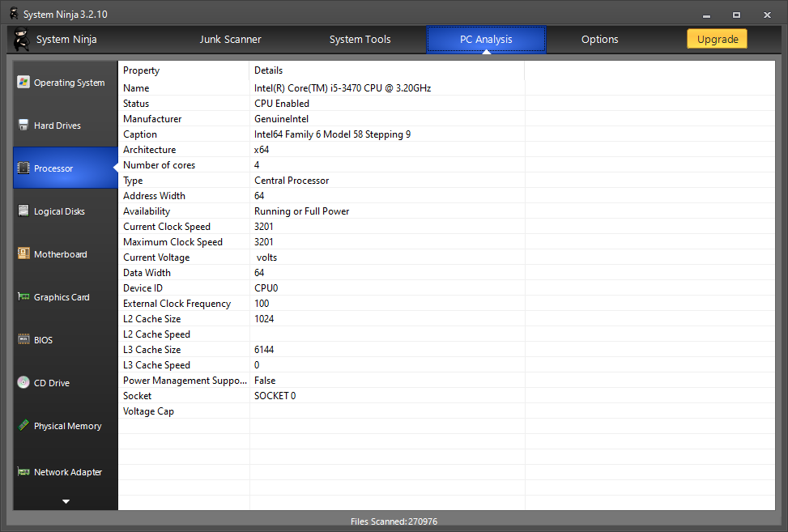This screenshot has height=532, width=788.
Task: Click the Details column header
Action: point(387,70)
